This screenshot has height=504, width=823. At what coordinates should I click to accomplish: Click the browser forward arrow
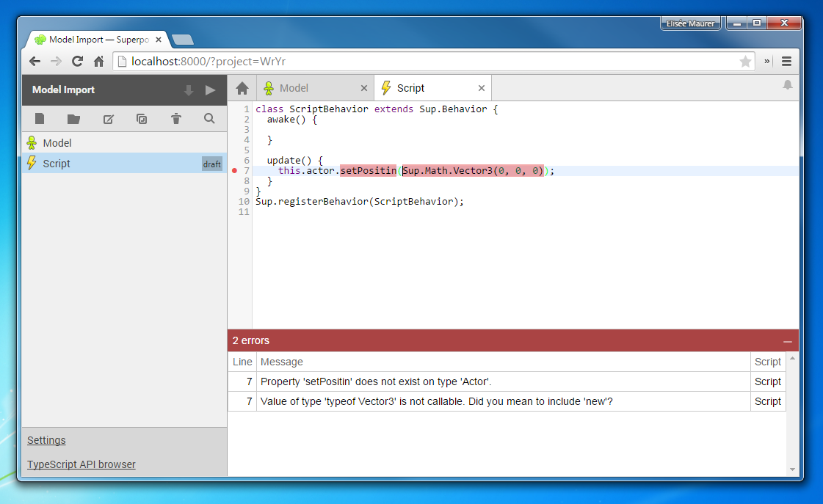coord(56,62)
